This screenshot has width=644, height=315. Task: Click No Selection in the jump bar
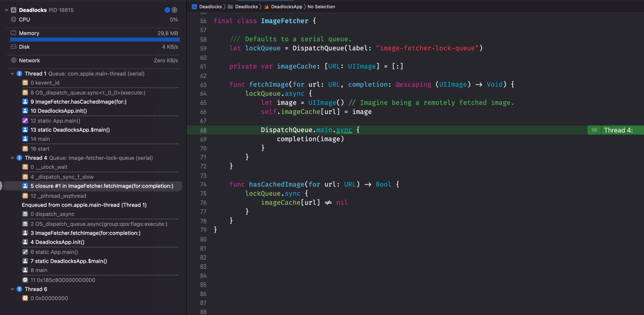point(321,6)
